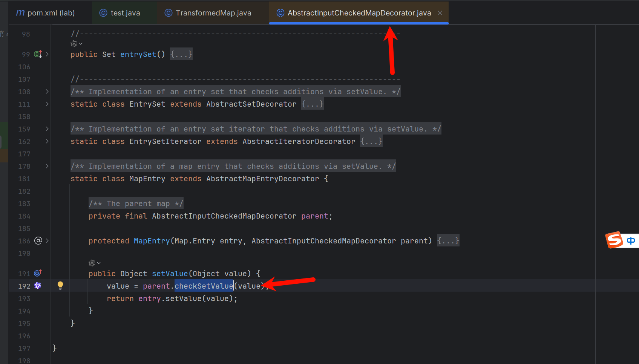Close the AbstractInputCheckedMapDecorator.java tab
The width and height of the screenshot is (639, 364).
(x=440, y=13)
